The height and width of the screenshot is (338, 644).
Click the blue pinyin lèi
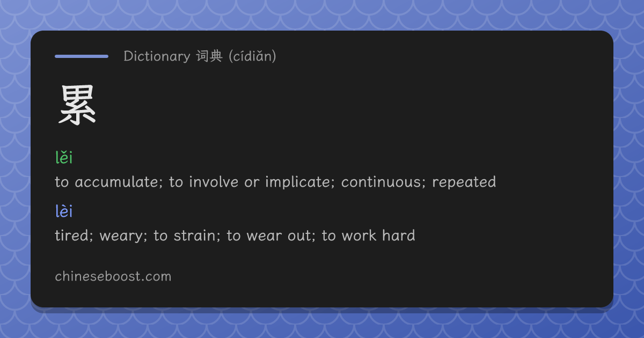point(63,211)
